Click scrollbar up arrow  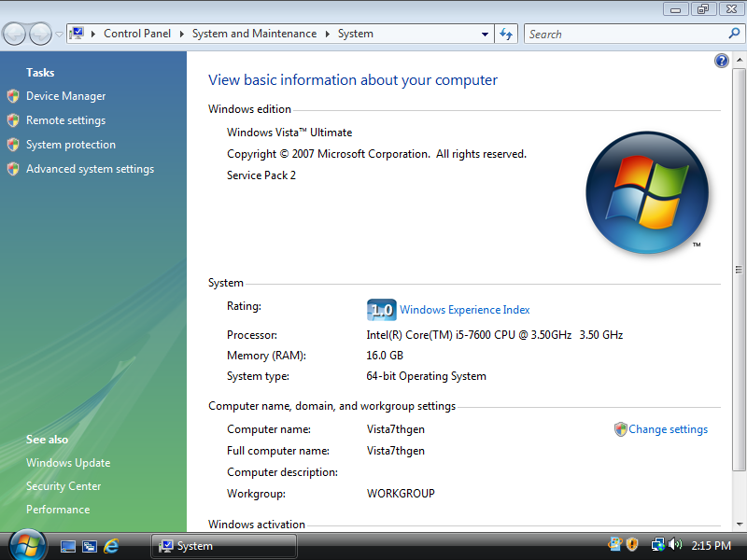(x=739, y=60)
